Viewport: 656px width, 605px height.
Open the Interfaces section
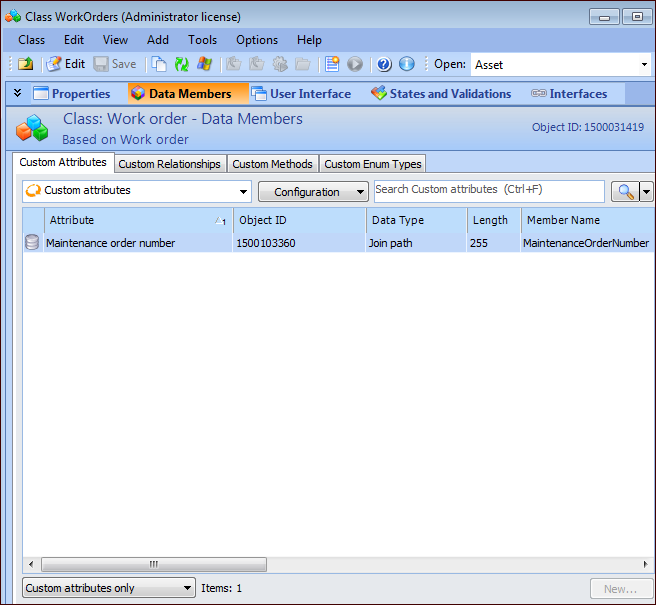click(569, 94)
